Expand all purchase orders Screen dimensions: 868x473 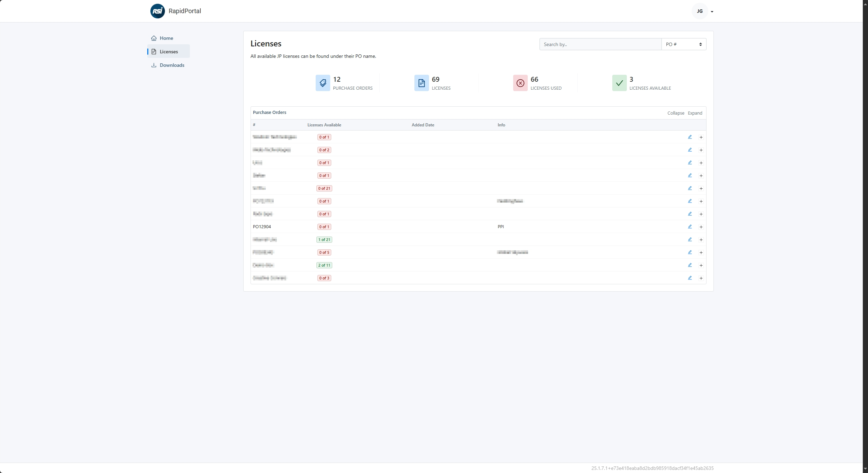695,113
